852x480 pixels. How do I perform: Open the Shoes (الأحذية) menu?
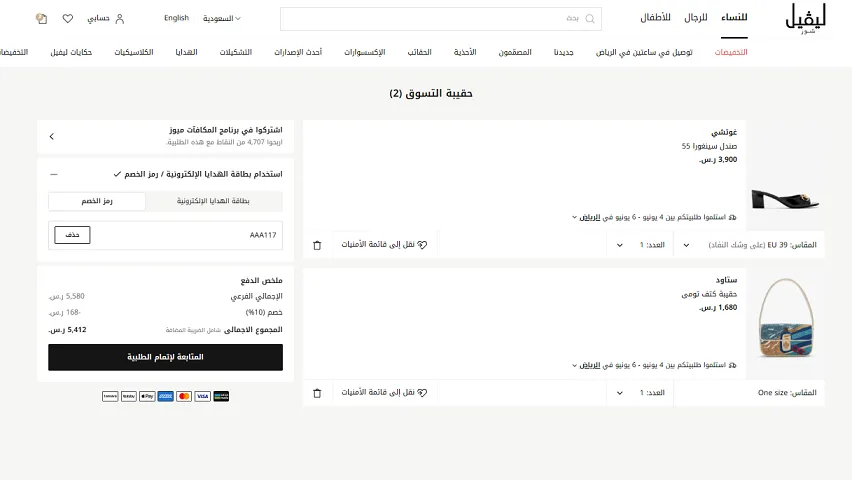[x=465, y=52]
